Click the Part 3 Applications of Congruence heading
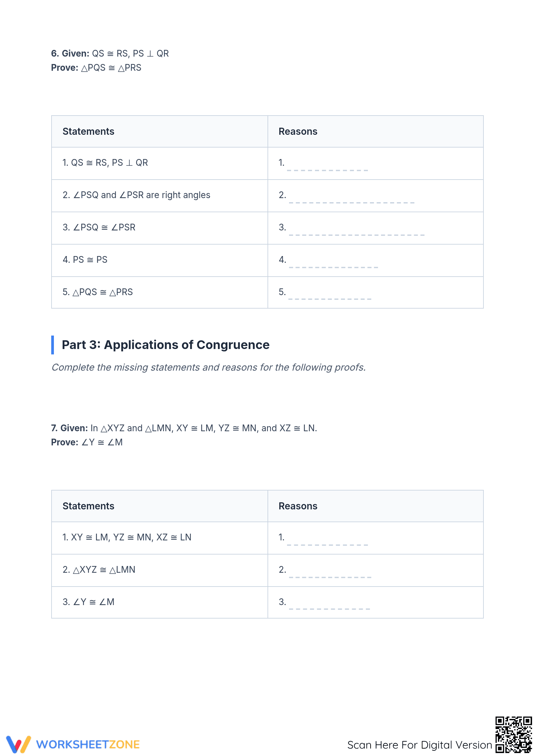Screen dimensions: 535x756 165,345
